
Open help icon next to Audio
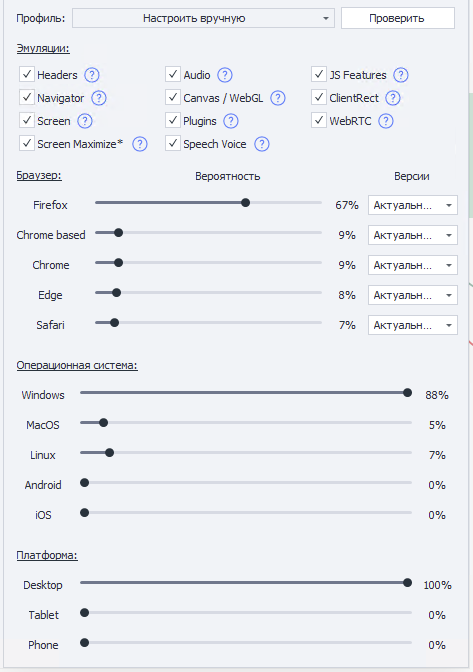click(x=225, y=75)
